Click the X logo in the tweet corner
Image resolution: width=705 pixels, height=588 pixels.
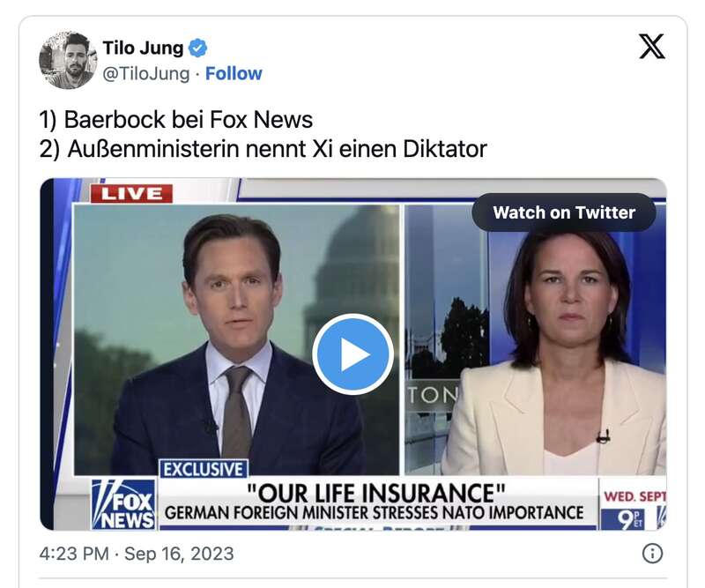(x=651, y=47)
